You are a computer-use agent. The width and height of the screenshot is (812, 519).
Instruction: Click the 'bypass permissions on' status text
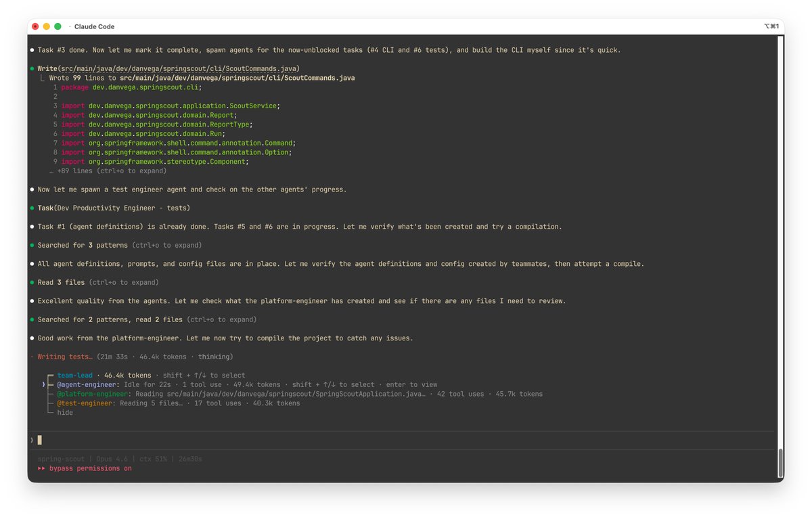click(x=91, y=468)
